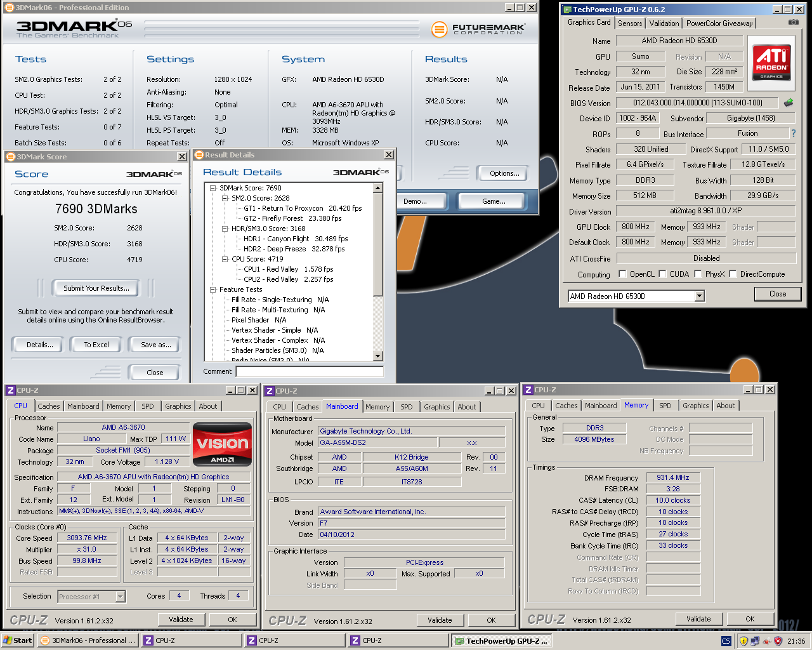Open Caches tab in CPU-Z processor window

(x=48, y=406)
